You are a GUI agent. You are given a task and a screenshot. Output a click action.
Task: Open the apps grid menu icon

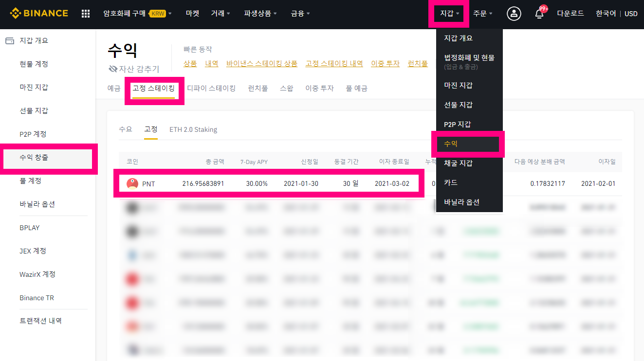point(86,14)
